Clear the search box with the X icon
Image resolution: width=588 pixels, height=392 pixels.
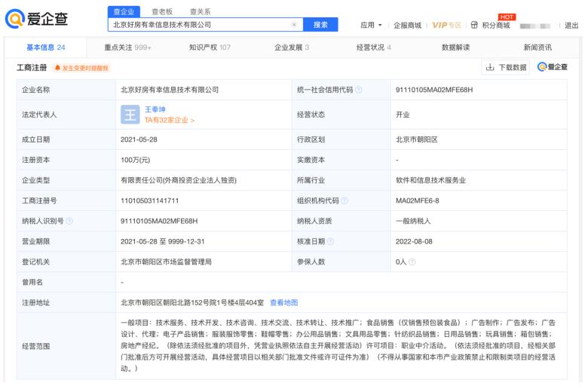[293, 25]
